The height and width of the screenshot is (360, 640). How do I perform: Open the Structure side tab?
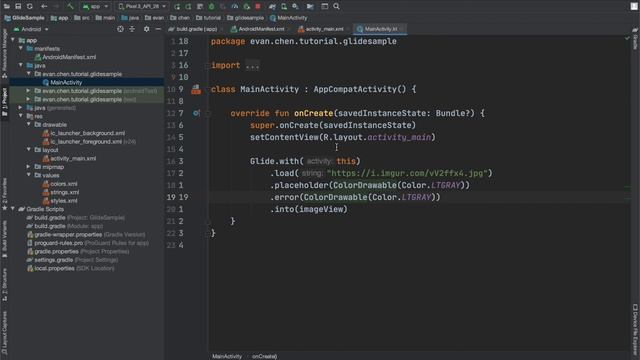[4, 284]
